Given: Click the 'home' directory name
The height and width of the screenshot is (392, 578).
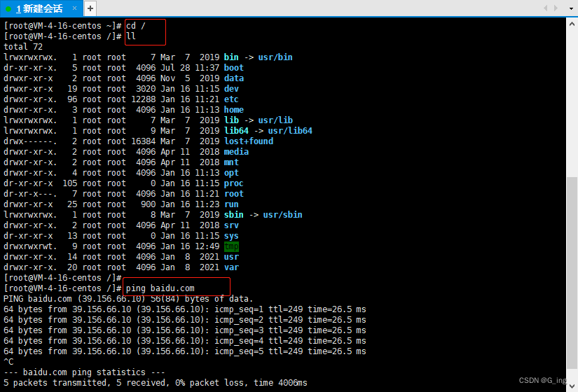Looking at the screenshot, I should pyautogui.click(x=234, y=110).
